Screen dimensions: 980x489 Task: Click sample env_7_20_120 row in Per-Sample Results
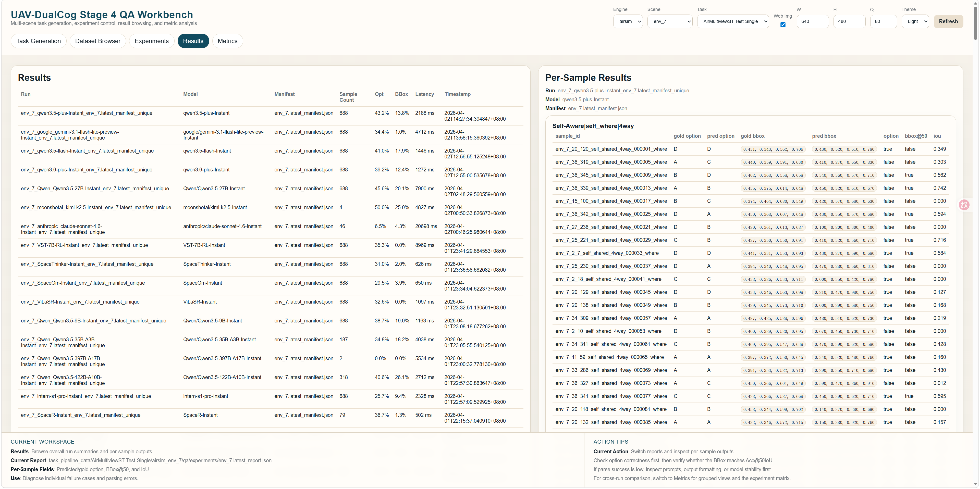click(611, 149)
